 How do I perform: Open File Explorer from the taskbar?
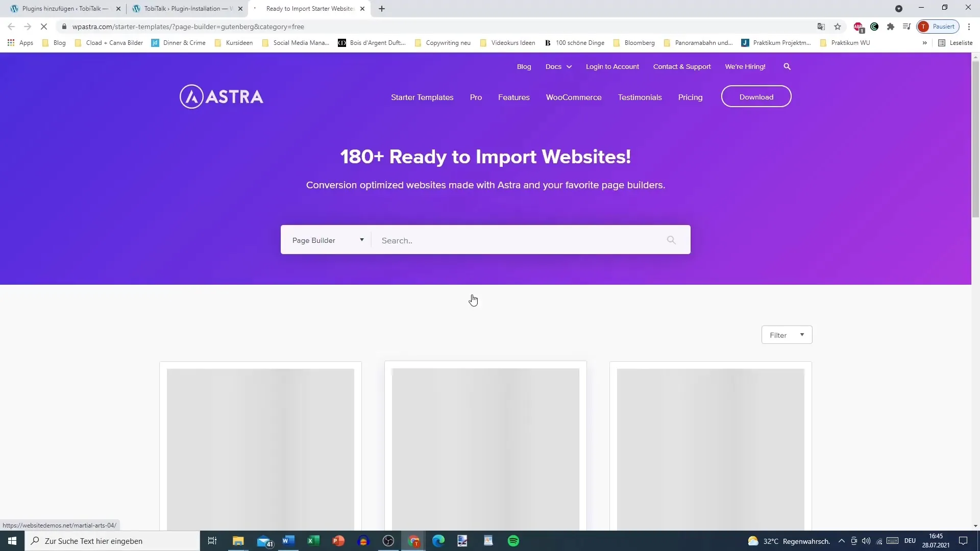(238, 541)
